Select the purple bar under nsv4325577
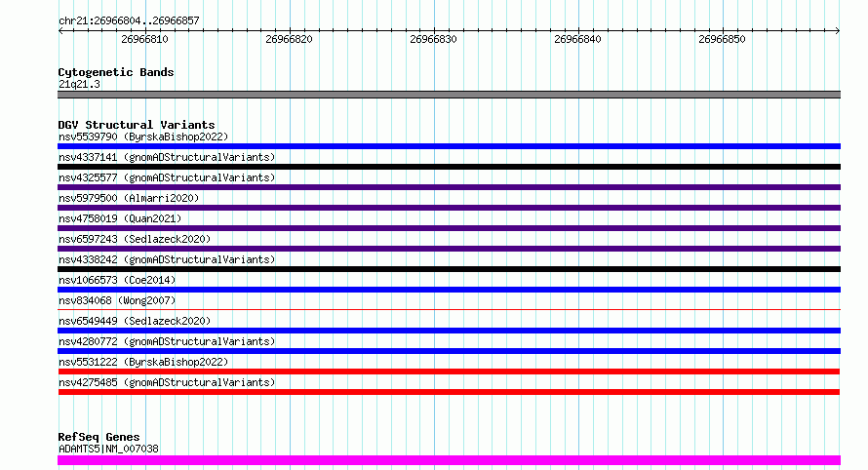 tap(449, 187)
